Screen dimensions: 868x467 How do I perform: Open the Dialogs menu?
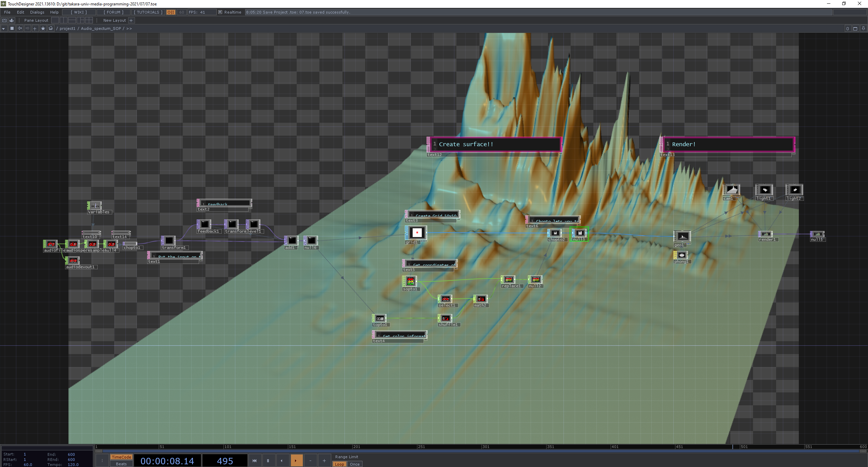coord(37,12)
